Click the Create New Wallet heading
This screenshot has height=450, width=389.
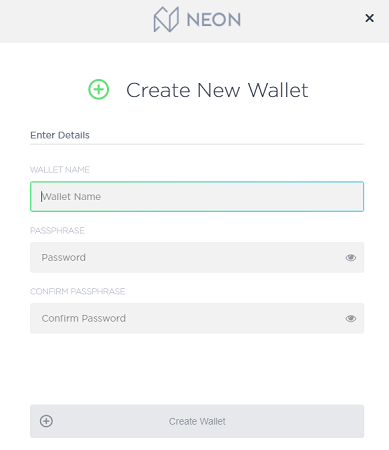[x=217, y=90]
